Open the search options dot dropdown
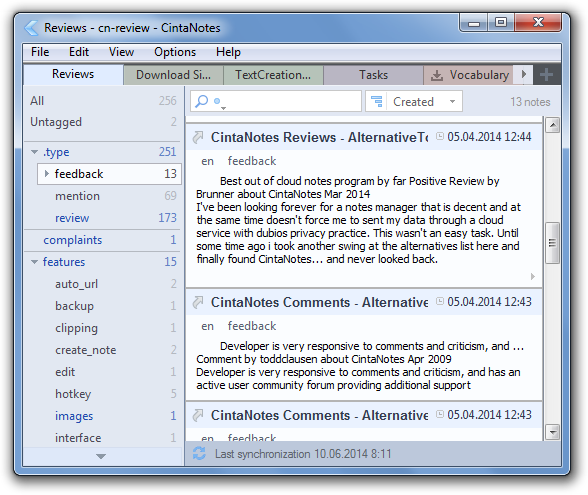Screen dimensions: 588x495 click(x=219, y=102)
